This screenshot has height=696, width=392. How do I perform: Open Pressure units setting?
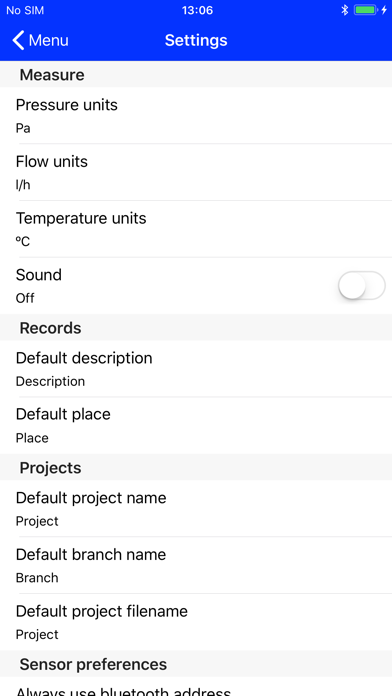pyautogui.click(x=196, y=115)
